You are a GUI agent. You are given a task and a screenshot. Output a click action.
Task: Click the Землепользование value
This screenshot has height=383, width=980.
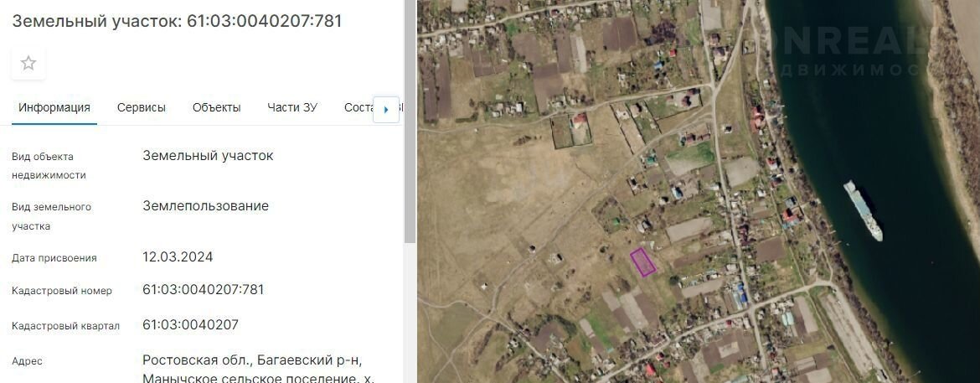pos(205,206)
